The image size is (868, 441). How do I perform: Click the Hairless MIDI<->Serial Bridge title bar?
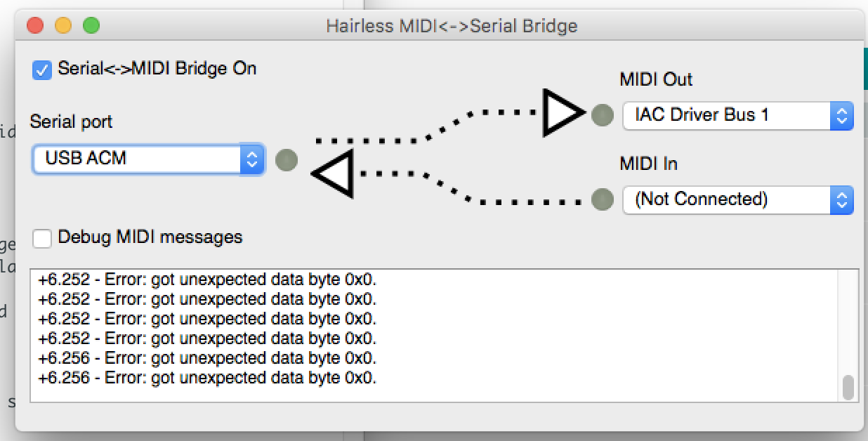[x=452, y=27]
